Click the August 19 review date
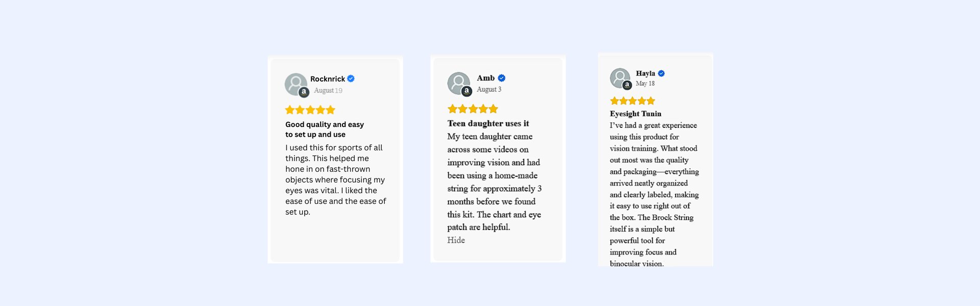Viewport: 980px width, 306px height. tap(328, 90)
